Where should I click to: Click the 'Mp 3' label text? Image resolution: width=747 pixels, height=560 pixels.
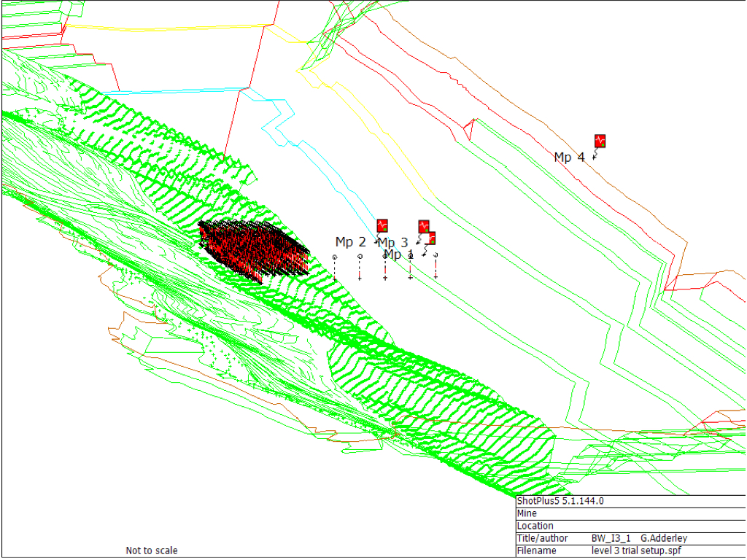point(392,243)
